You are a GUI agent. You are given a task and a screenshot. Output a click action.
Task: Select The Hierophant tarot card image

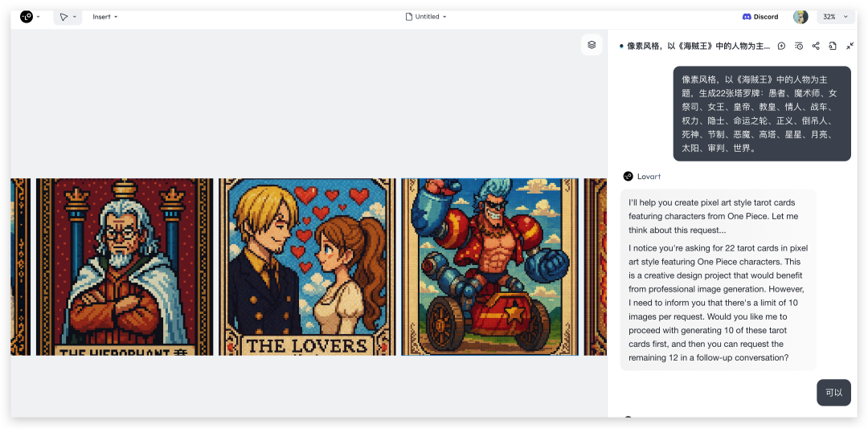[x=125, y=267]
